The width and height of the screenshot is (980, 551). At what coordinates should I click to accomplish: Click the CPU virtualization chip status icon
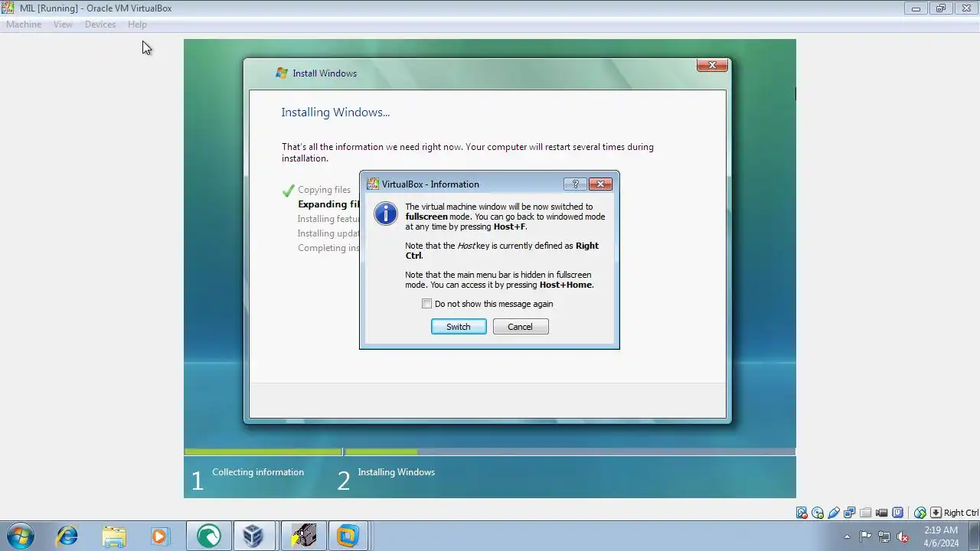point(898,513)
